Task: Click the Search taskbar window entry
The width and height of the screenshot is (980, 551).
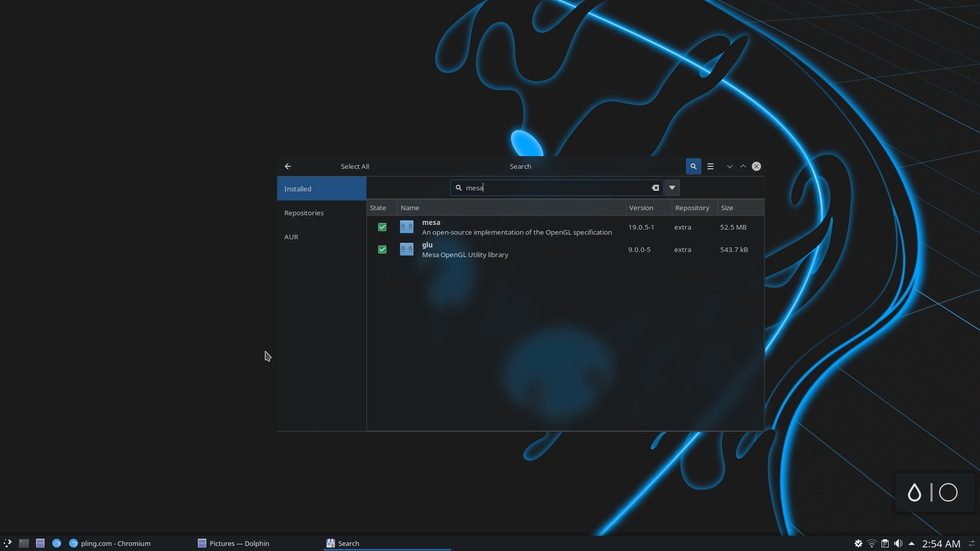Action: tap(387, 543)
